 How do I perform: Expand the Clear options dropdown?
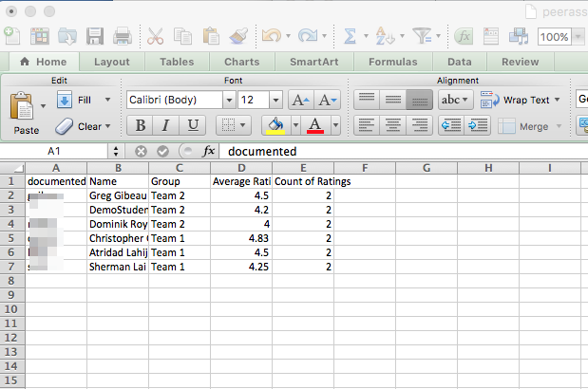click(107, 125)
